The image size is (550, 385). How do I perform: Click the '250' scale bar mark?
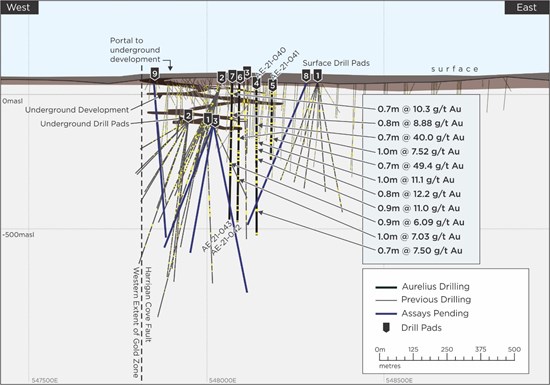pyautogui.click(x=447, y=349)
